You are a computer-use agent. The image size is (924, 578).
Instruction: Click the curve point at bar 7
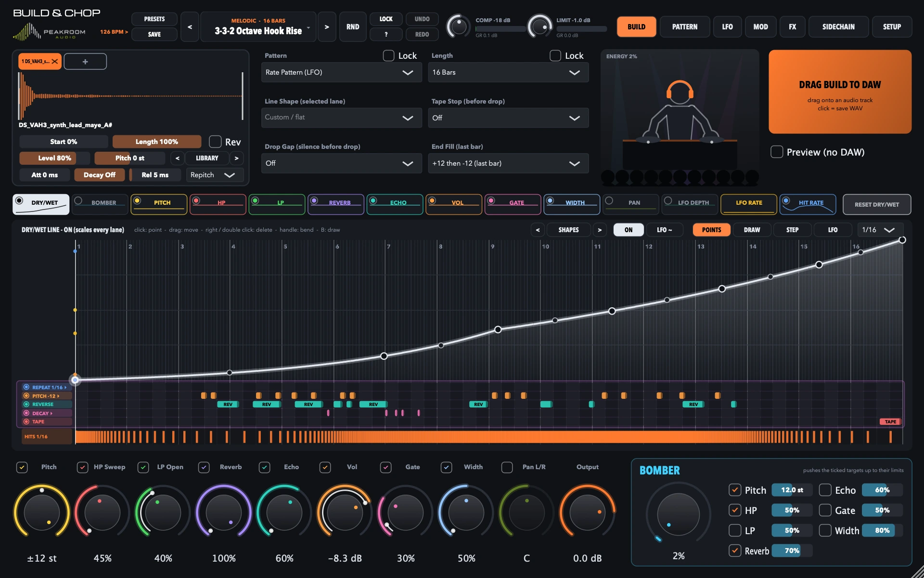point(384,356)
